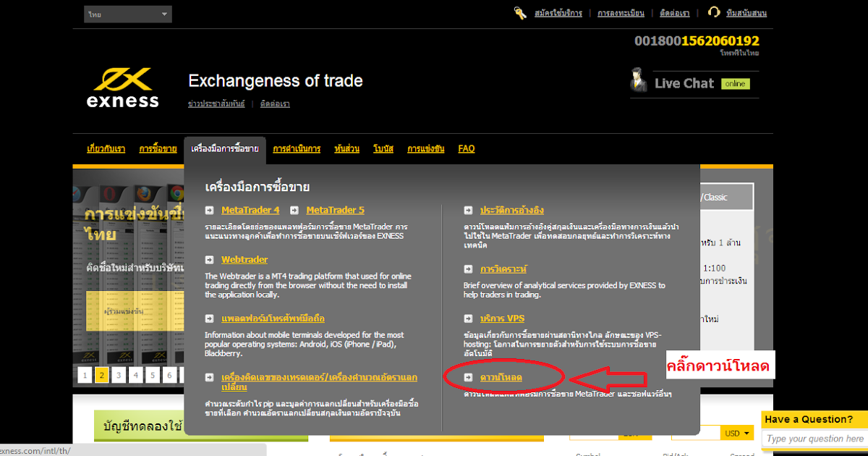Click the green online status badge
868x456 pixels.
tap(735, 84)
